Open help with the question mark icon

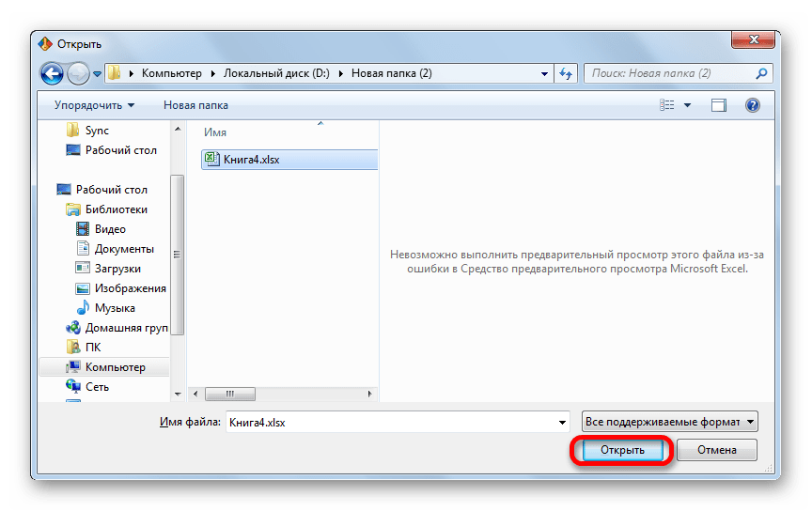pyautogui.click(x=753, y=105)
